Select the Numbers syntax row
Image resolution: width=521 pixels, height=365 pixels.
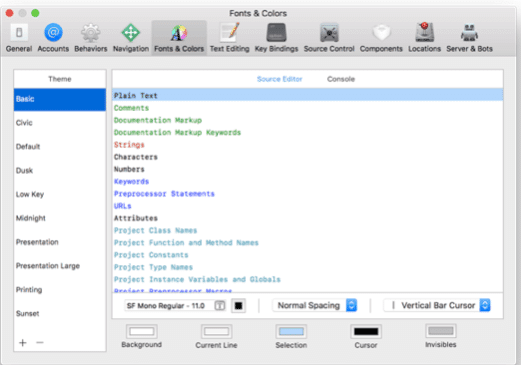[x=308, y=169]
